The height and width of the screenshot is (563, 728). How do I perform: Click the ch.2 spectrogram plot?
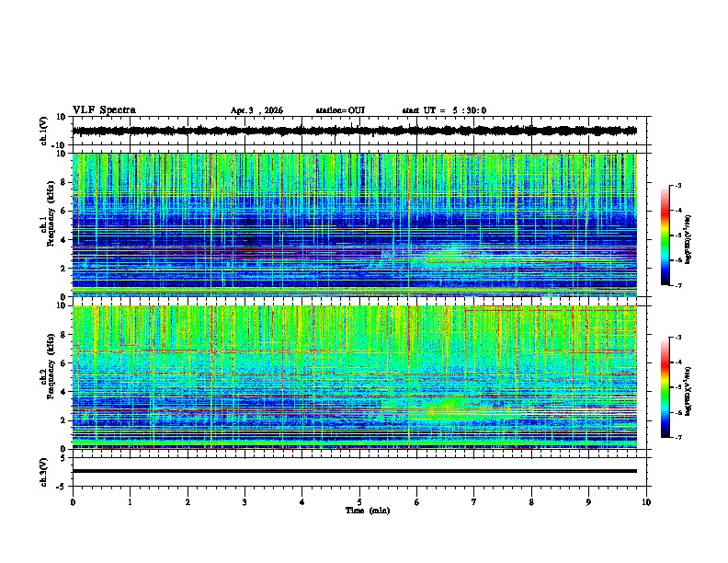tap(355, 377)
